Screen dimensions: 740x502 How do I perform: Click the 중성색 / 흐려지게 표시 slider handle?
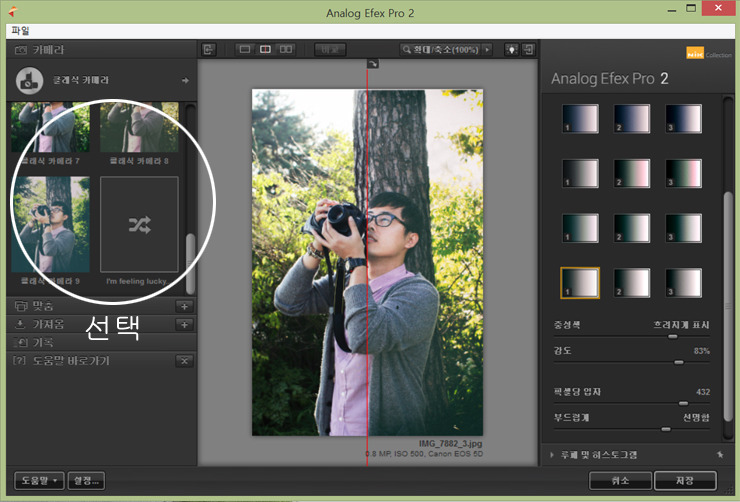click(x=673, y=336)
